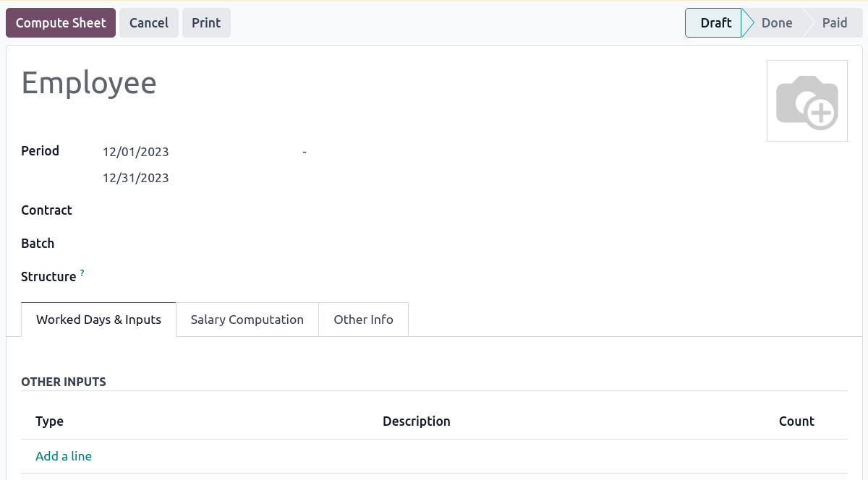Viewport: 868px width, 480px height.
Task: Mark the payslip as Paid
Action: (833, 22)
